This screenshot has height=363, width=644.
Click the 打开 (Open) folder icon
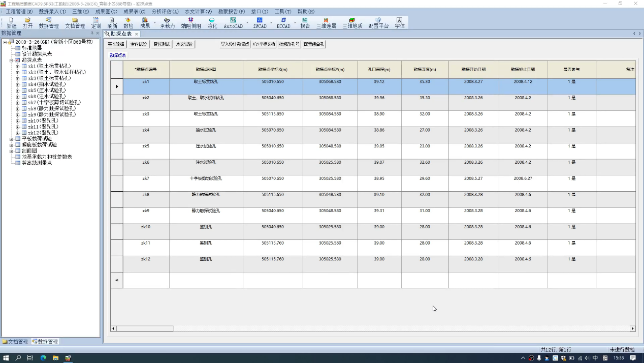tap(27, 23)
